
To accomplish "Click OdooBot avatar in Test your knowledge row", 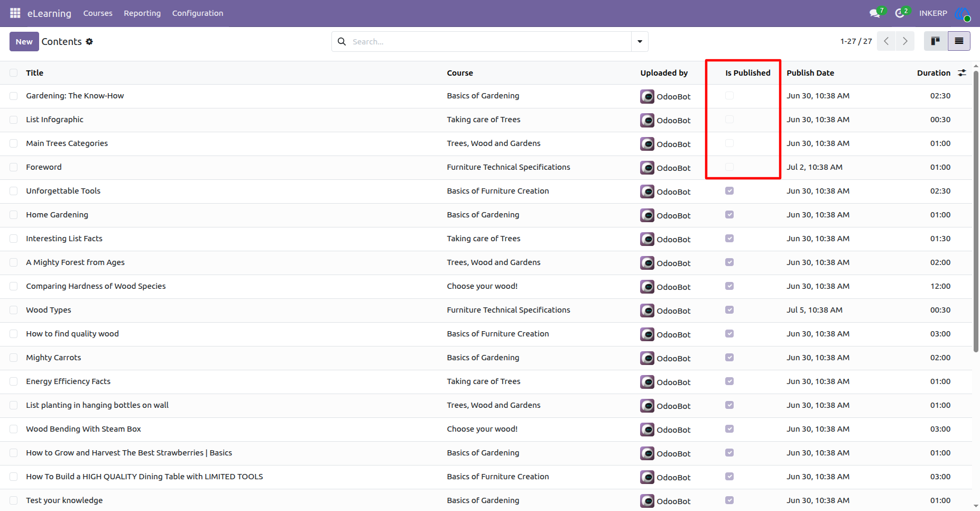I will point(647,501).
